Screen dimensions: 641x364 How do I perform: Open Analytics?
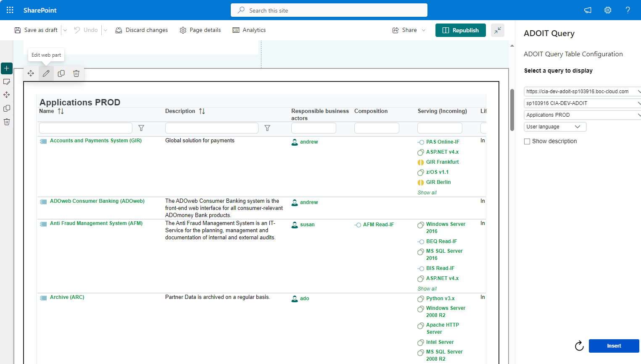pos(249,30)
